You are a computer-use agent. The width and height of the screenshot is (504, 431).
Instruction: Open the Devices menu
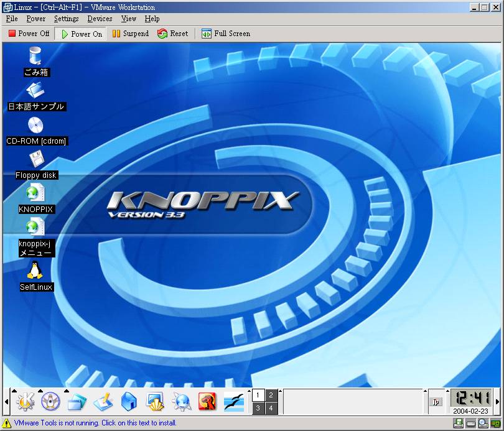pos(100,19)
